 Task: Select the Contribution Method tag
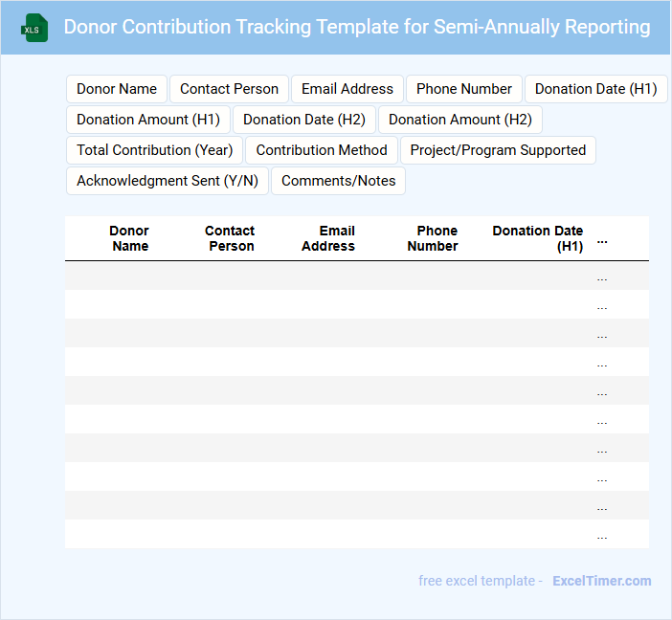tap(322, 150)
